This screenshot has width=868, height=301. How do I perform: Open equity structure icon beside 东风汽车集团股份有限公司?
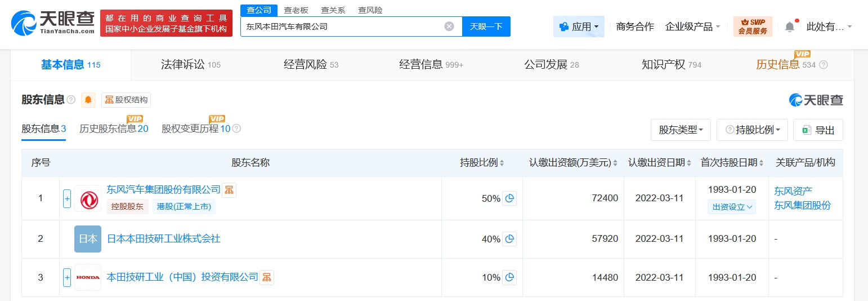pos(229,190)
